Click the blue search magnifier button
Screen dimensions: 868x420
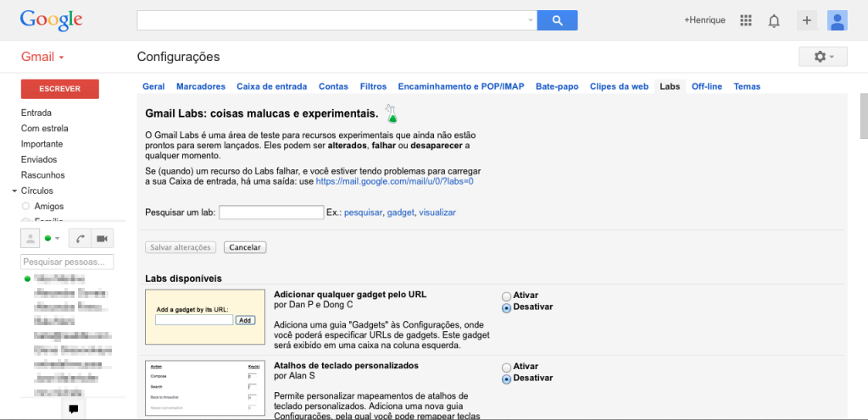[557, 20]
